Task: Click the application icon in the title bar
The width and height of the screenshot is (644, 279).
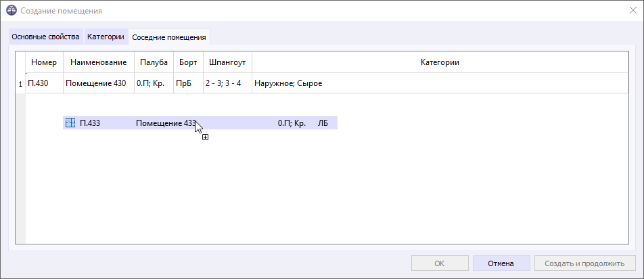Action: (11, 11)
